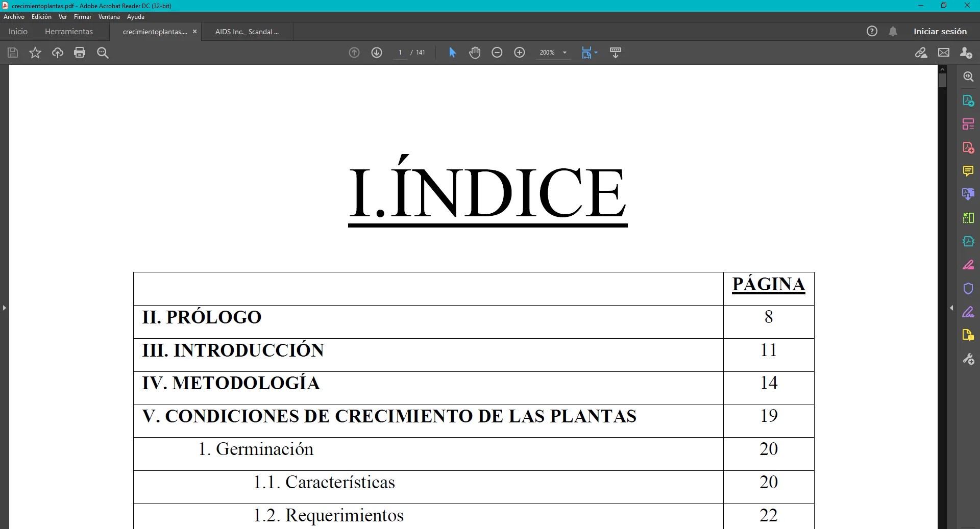The width and height of the screenshot is (980, 529).
Task: Open the Help question mark icon
Action: coord(872,31)
